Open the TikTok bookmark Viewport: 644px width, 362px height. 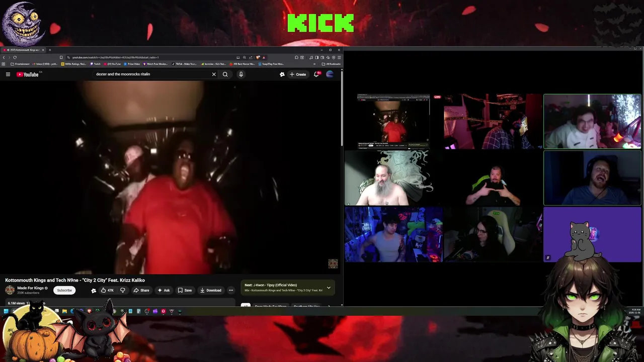tap(184, 64)
